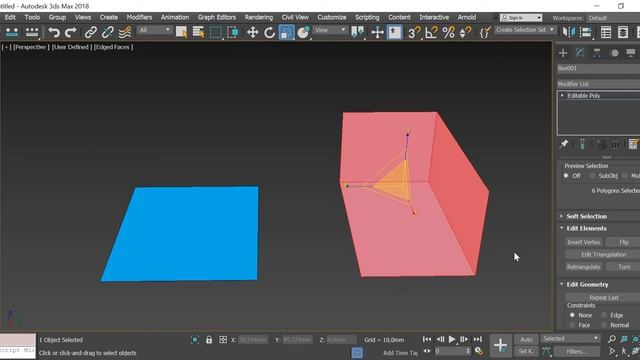Click the Undo arrow icon
Image resolution: width=640 pixels, height=360 pixels.
pos(54,32)
